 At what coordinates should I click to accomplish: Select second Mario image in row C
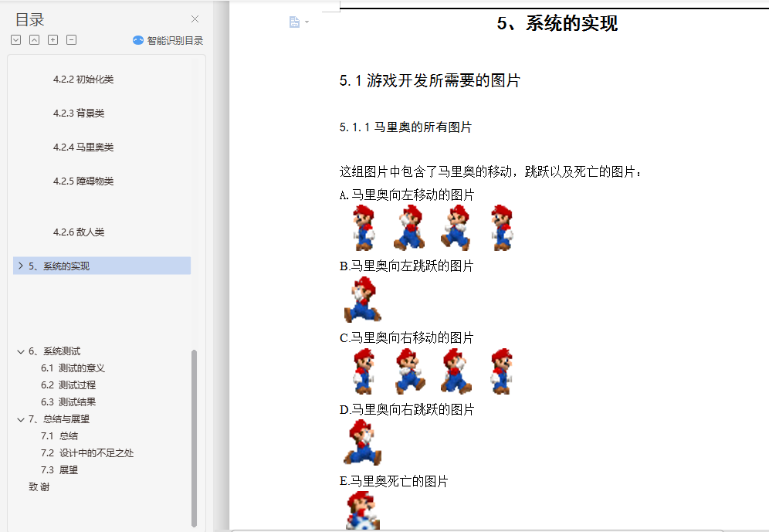[x=410, y=371]
